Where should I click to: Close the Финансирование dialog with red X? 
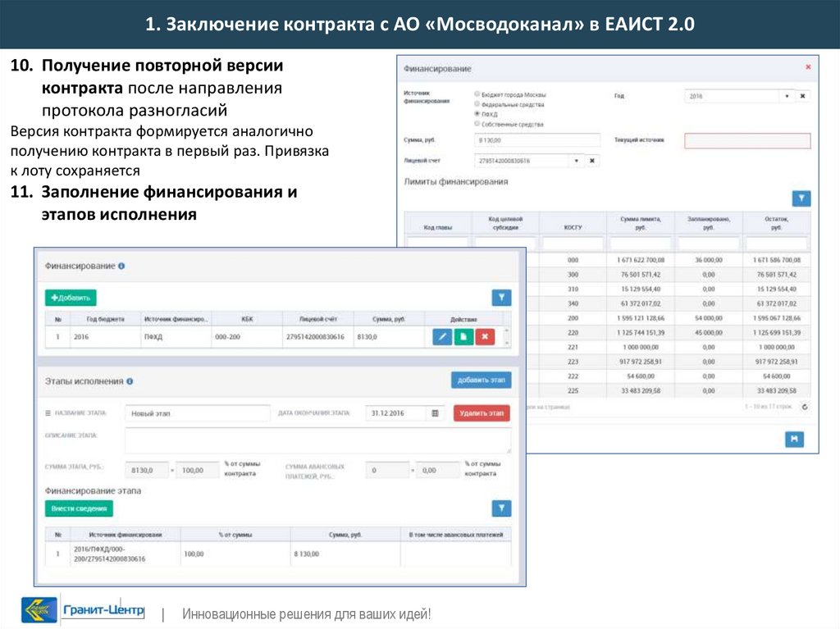808,67
